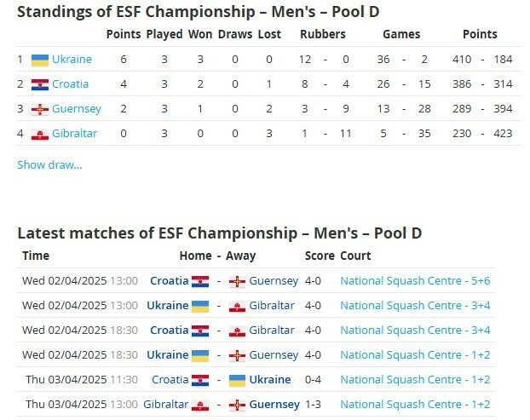
Task: Click the Gibraltar flag in standings table
Action: pyautogui.click(x=39, y=134)
